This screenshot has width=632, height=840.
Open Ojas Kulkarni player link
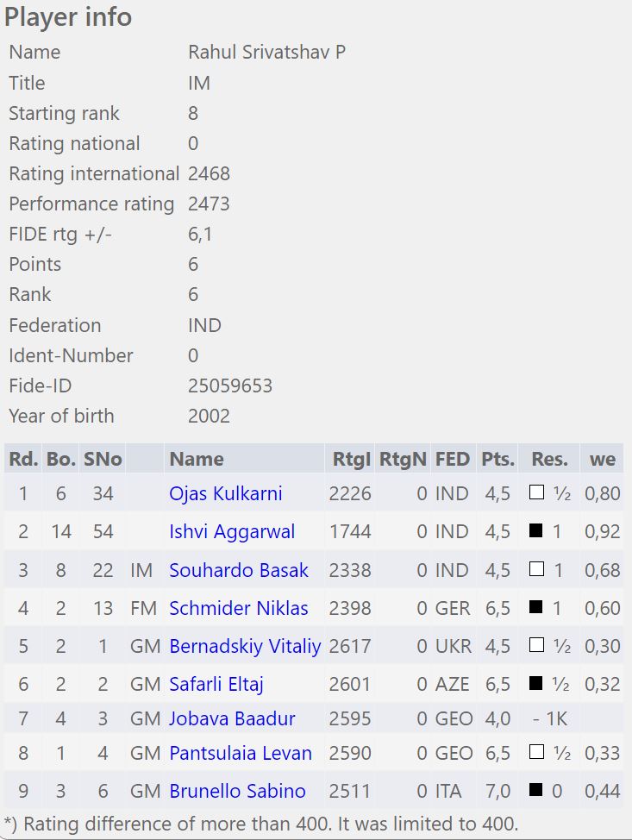[226, 493]
